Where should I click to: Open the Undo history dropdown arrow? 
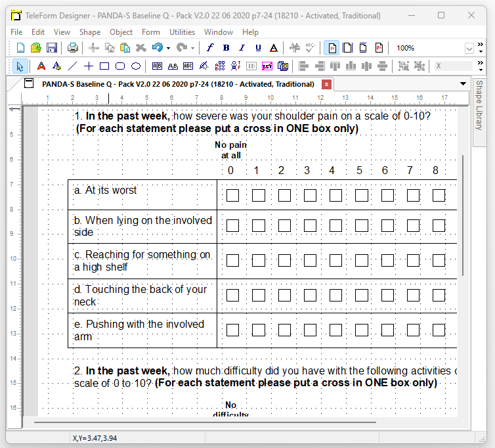[x=168, y=49]
